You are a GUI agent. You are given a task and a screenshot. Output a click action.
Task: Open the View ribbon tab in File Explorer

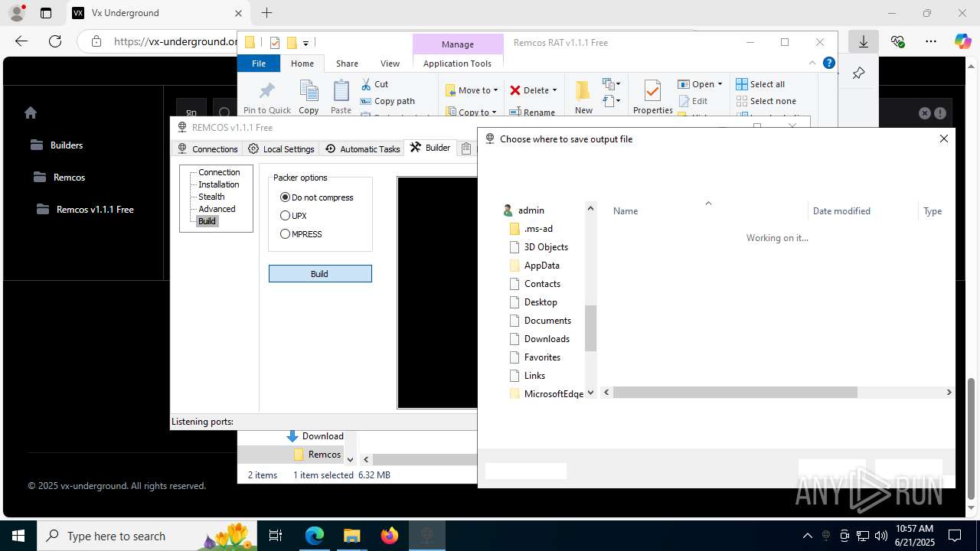point(390,64)
